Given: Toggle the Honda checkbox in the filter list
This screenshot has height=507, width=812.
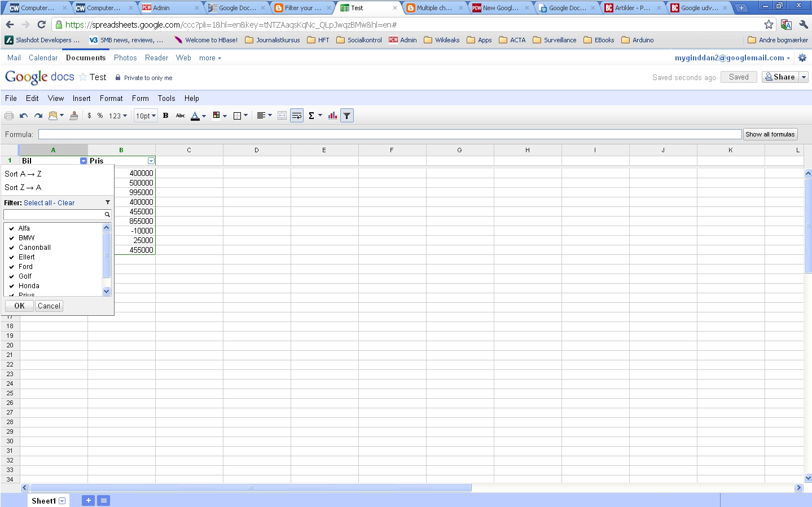Looking at the screenshot, I should (12, 286).
